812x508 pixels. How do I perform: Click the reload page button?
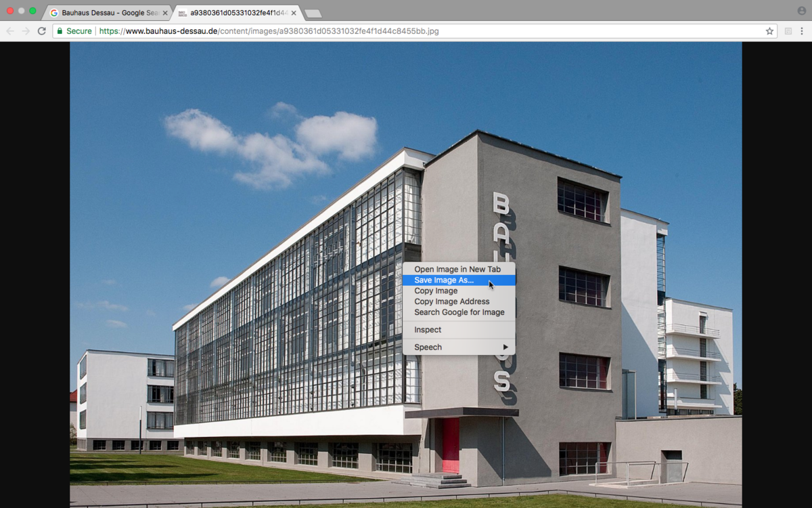[42, 31]
